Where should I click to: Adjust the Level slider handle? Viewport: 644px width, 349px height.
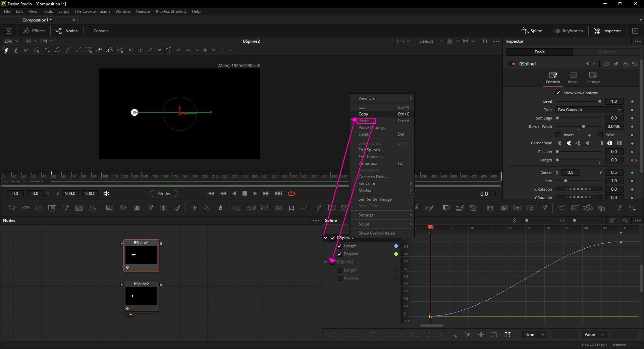(x=600, y=101)
